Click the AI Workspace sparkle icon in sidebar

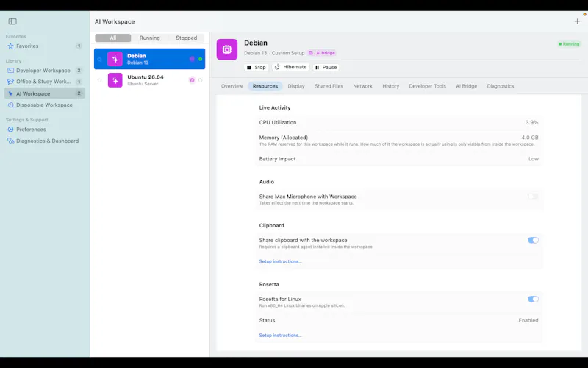[10, 93]
